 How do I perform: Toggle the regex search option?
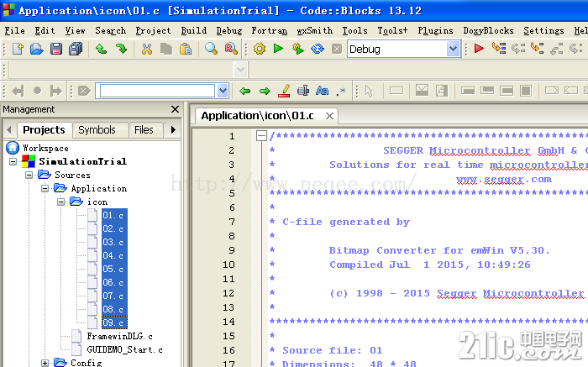tap(341, 91)
